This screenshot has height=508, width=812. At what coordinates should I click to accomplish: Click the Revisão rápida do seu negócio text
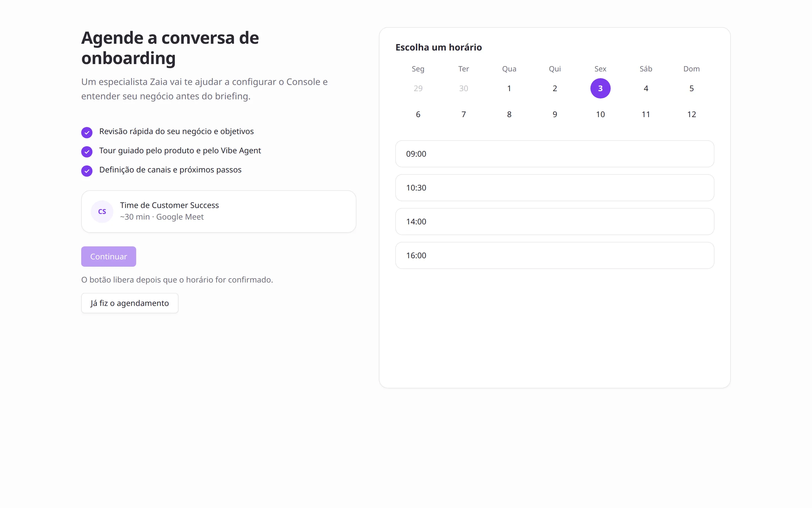tap(176, 131)
